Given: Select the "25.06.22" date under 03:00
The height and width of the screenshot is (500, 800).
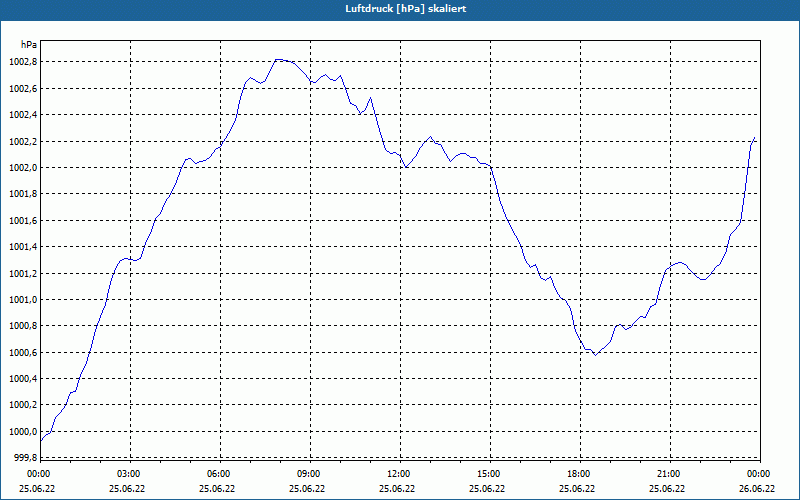Looking at the screenshot, I should point(127,489).
